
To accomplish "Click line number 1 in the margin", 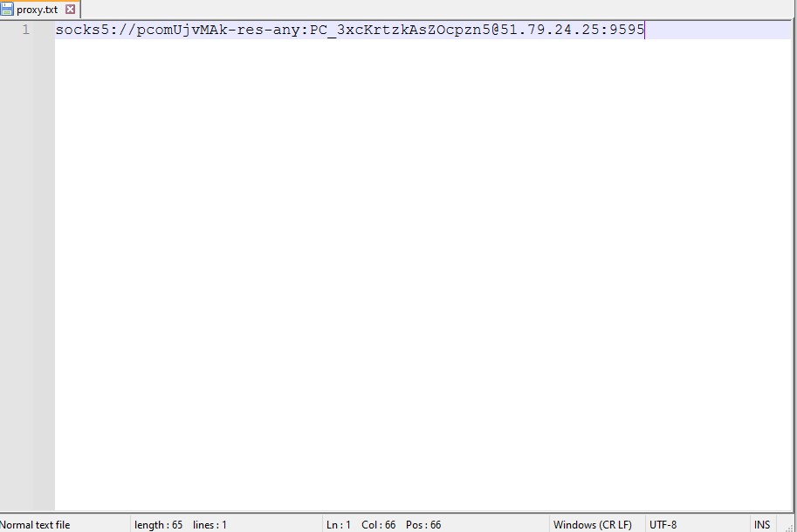I will pyautogui.click(x=25, y=31).
